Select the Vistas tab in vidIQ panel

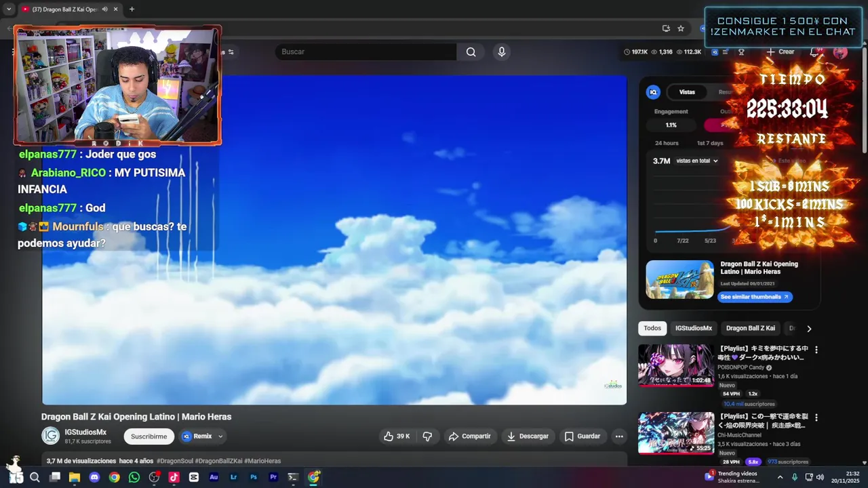coord(687,92)
